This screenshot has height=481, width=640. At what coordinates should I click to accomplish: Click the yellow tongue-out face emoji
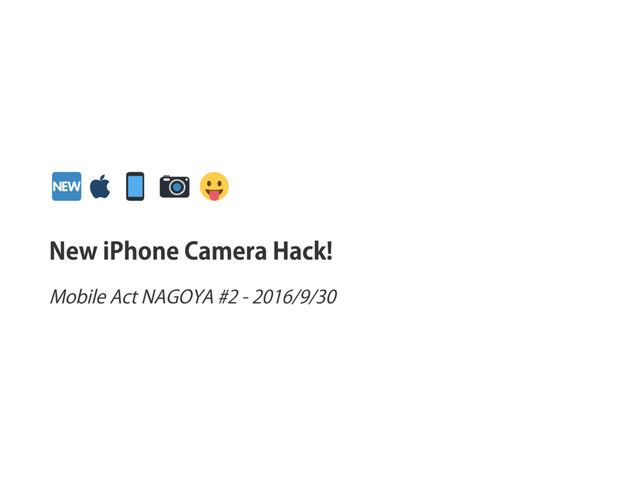214,186
